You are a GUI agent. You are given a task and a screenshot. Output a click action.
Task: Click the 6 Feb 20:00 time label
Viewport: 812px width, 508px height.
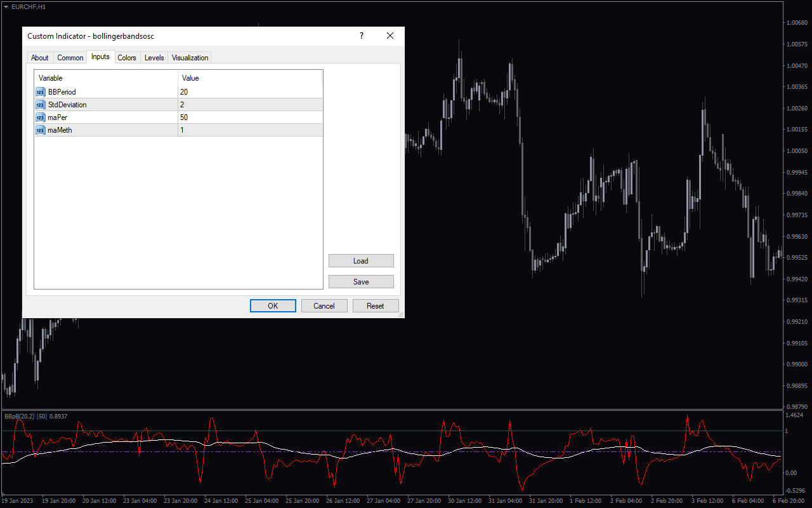coord(788,501)
